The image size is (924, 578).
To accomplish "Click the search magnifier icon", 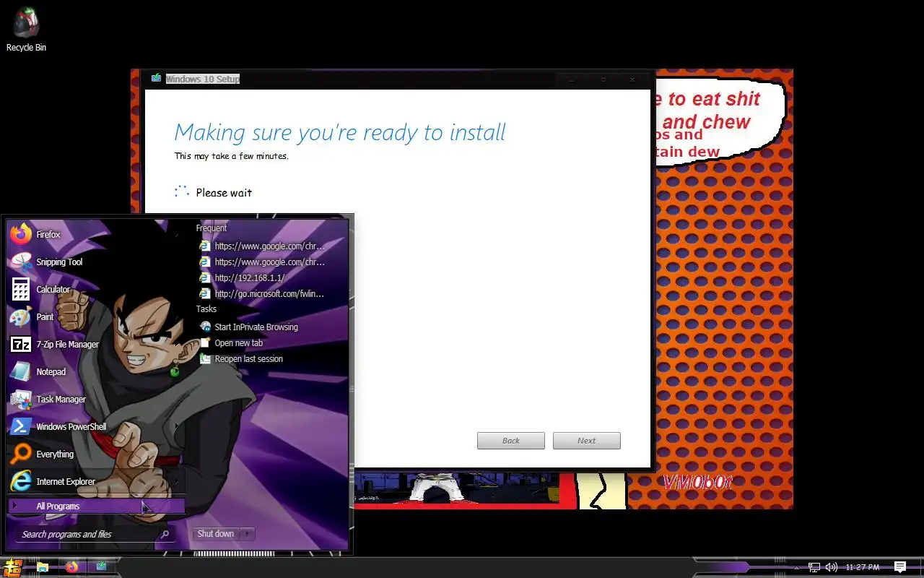I will (x=165, y=534).
